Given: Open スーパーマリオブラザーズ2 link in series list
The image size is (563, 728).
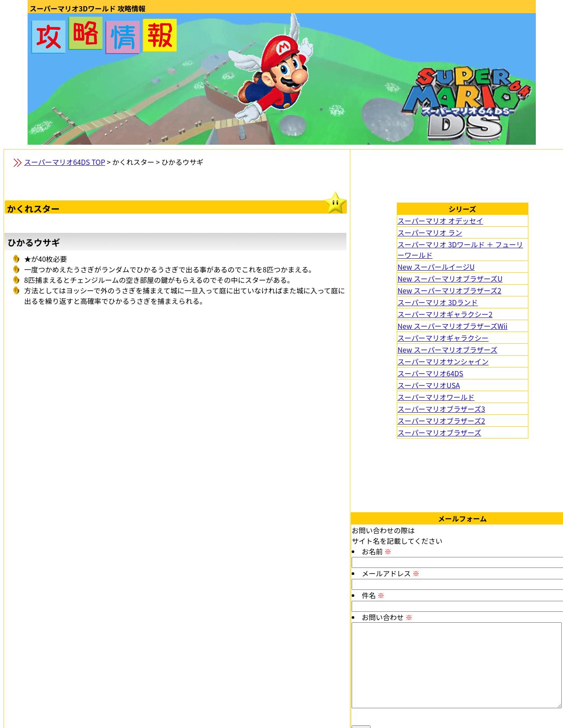Looking at the screenshot, I should (x=442, y=421).
